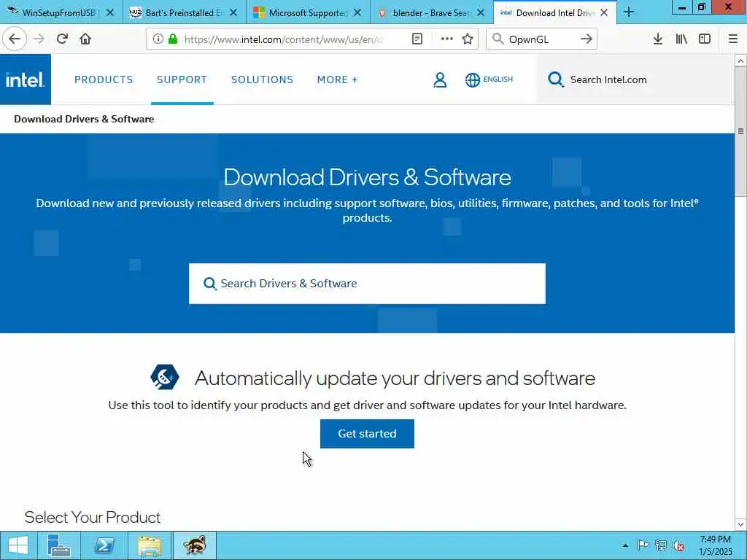The width and height of the screenshot is (747, 560).
Task: Click the Download Drivers & Software breadcrumb
Action: click(84, 119)
